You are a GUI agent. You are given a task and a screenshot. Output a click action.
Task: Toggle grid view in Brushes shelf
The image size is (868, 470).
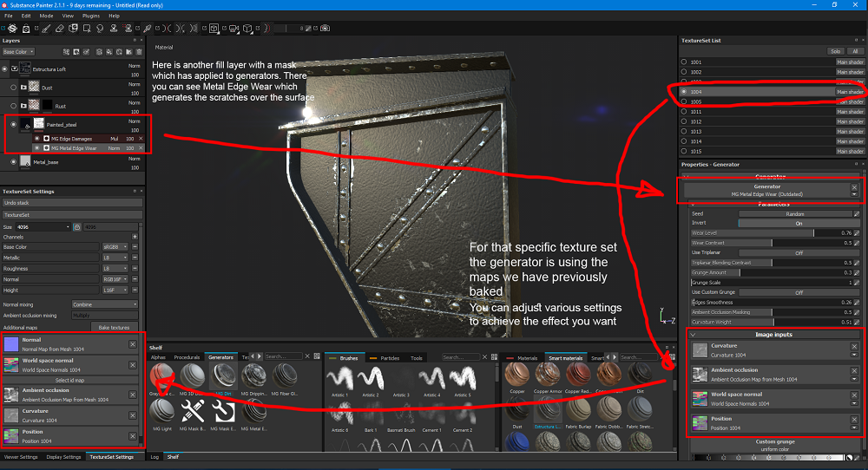[x=495, y=357]
